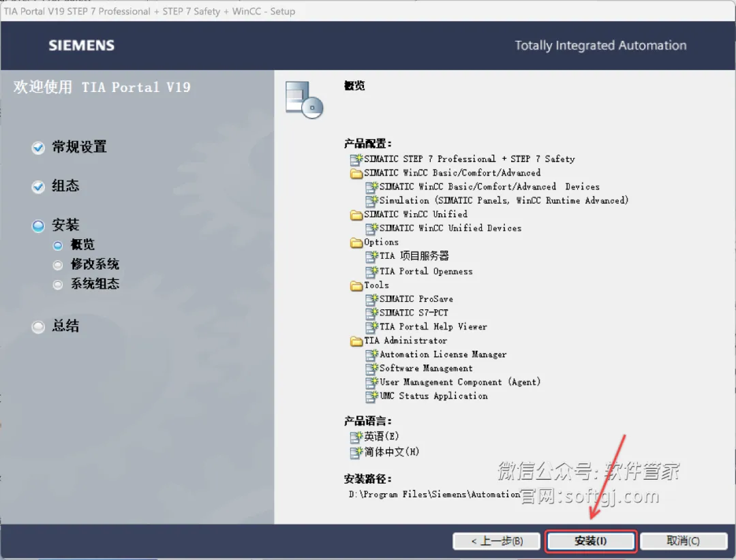Select the 安装 step indicator
736x560 pixels.
38,225
